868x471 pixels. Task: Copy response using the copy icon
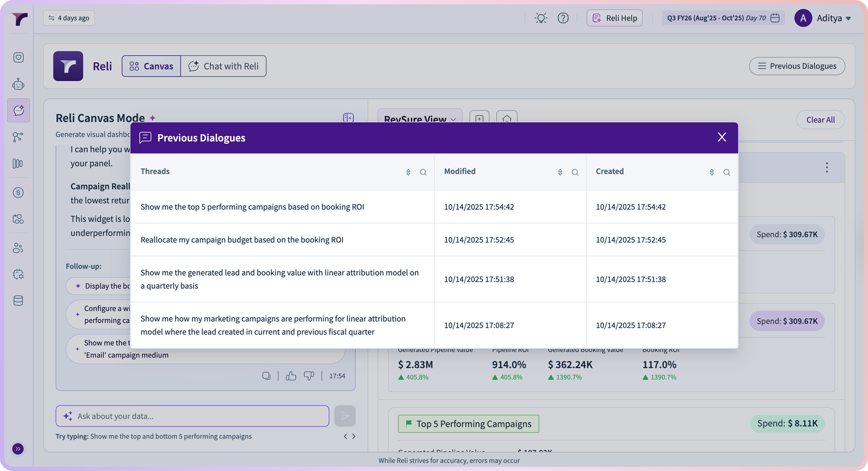tap(266, 376)
